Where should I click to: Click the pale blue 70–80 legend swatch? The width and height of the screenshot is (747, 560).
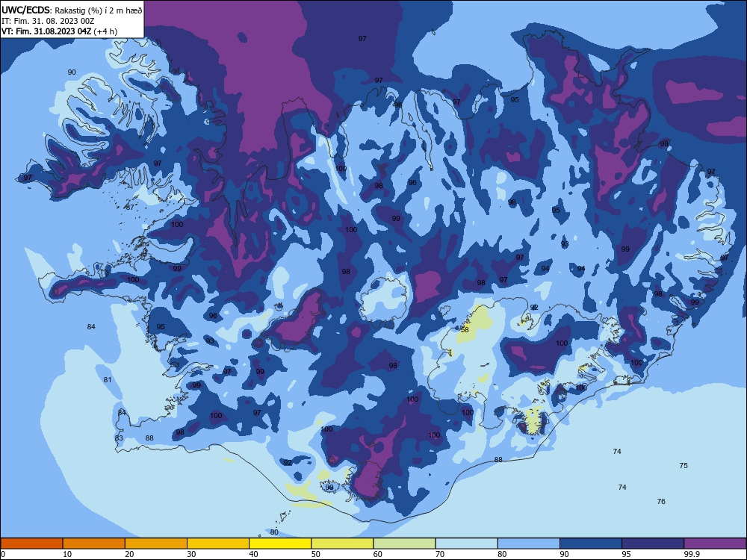(x=467, y=544)
